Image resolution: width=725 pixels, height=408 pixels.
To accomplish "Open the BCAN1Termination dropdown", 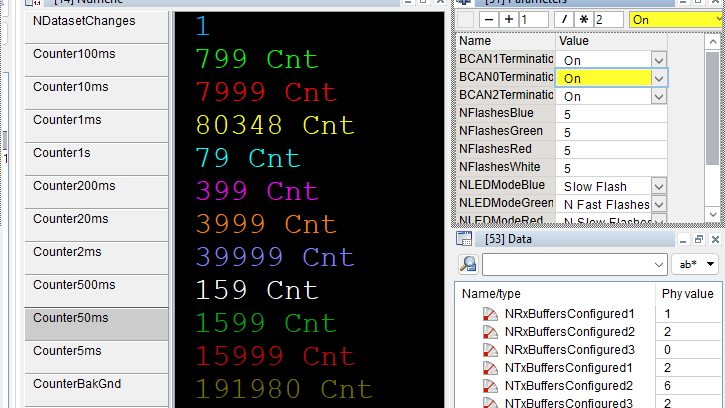I will coord(659,60).
